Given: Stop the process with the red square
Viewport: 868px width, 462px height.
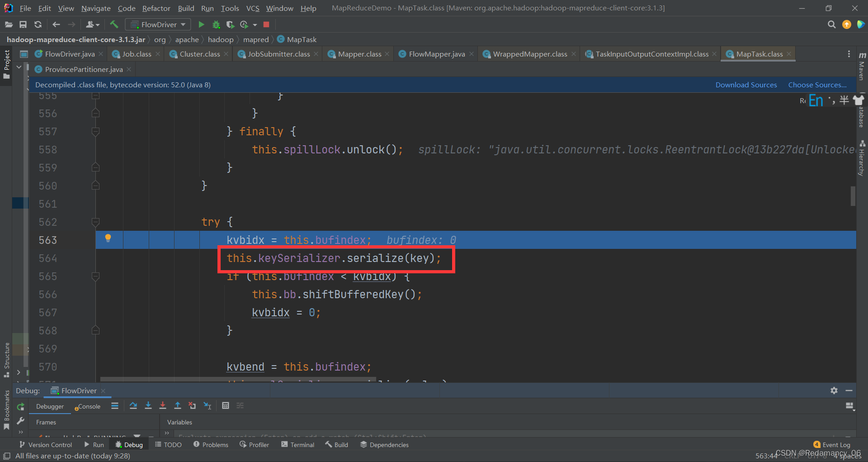Looking at the screenshot, I should point(266,24).
